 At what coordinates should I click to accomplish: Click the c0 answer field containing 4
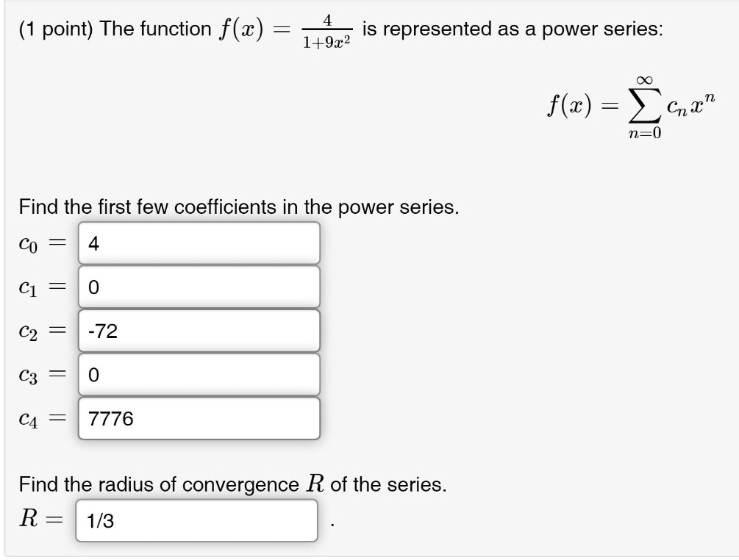[x=199, y=243]
